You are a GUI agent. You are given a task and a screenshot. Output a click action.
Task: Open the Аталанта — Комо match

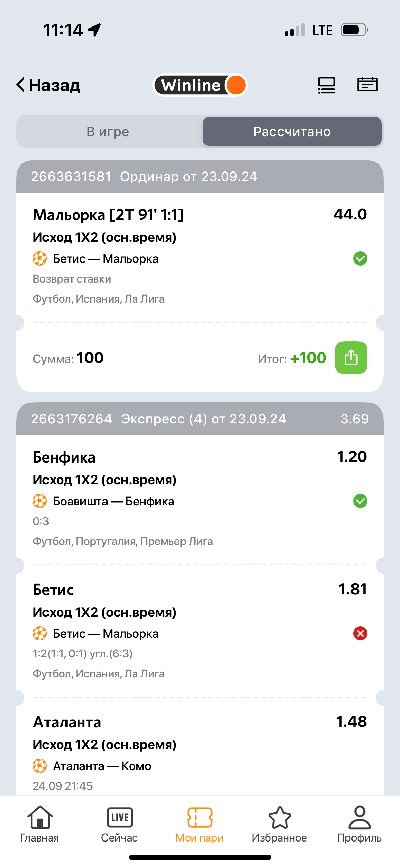(102, 766)
